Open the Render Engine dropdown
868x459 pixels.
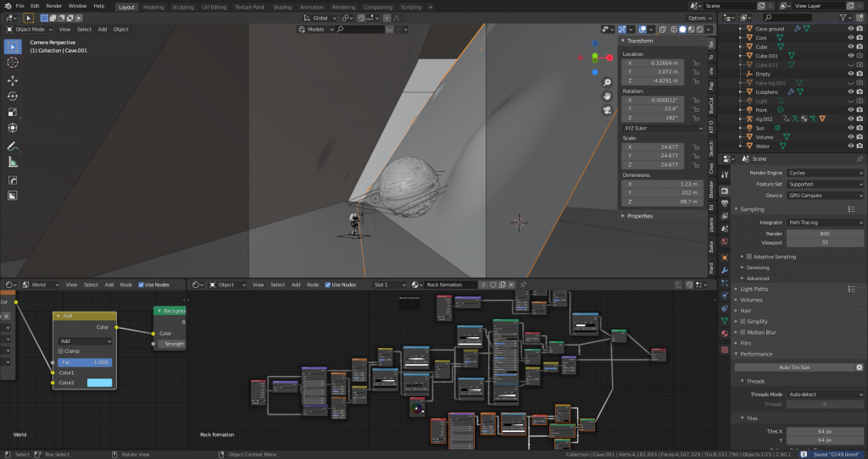pos(824,173)
